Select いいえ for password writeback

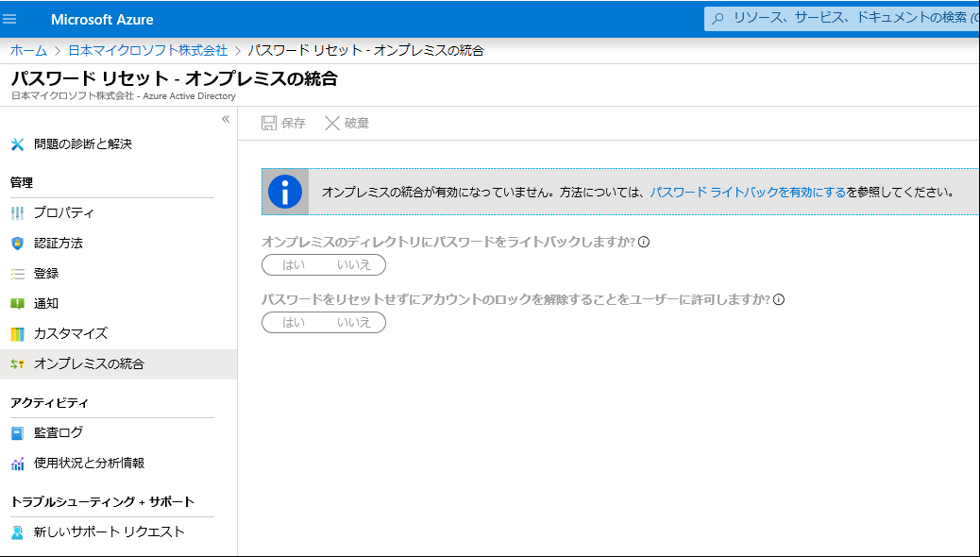[x=354, y=264]
